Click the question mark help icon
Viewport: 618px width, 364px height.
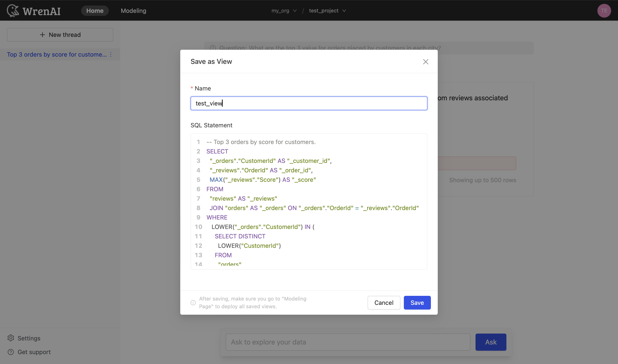tap(212, 48)
